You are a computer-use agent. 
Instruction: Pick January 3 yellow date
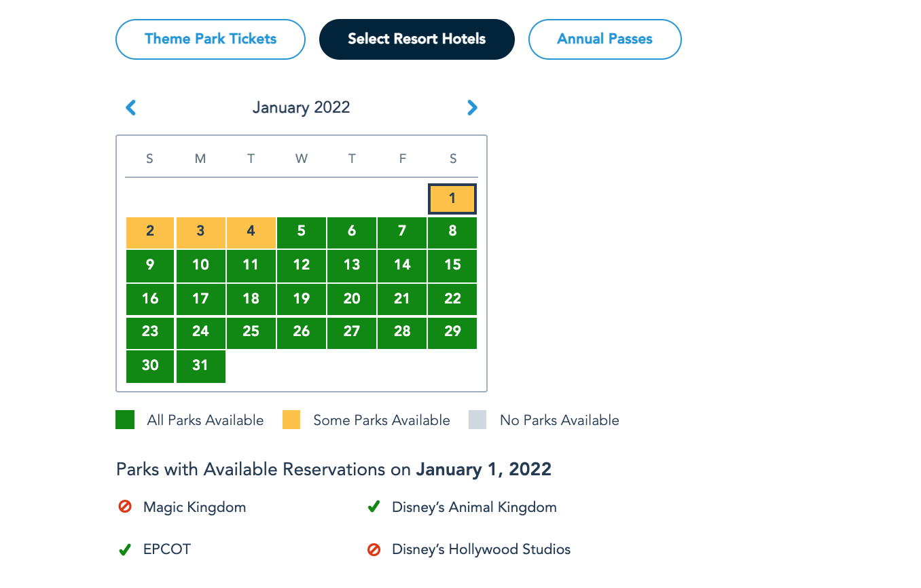click(x=200, y=232)
